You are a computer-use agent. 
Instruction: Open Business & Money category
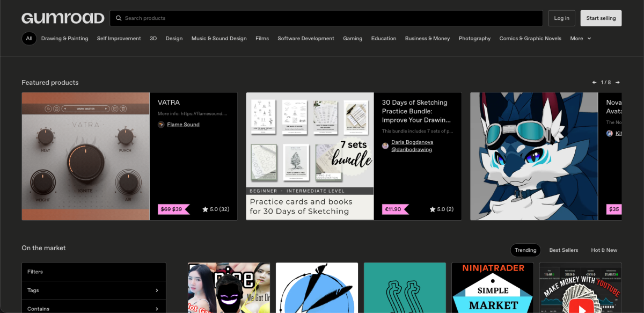tap(428, 39)
